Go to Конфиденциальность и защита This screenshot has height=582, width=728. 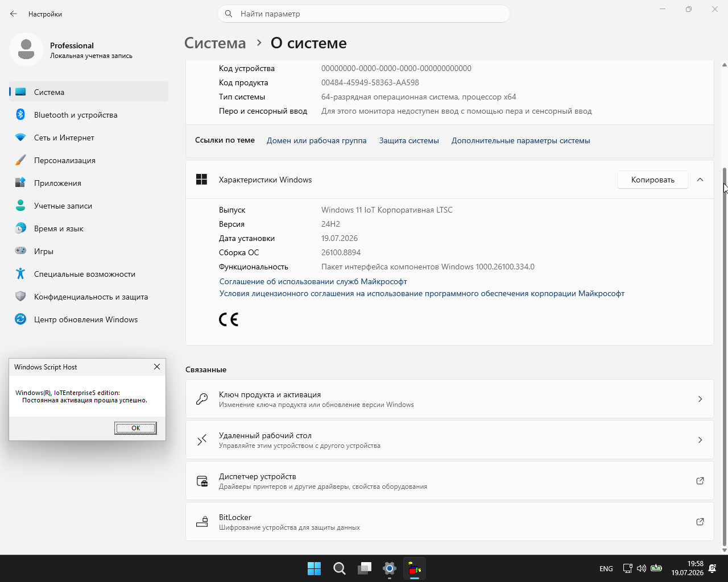click(89, 297)
